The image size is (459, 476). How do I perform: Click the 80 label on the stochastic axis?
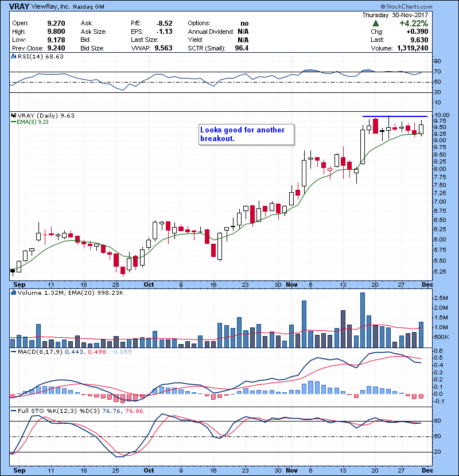click(437, 421)
